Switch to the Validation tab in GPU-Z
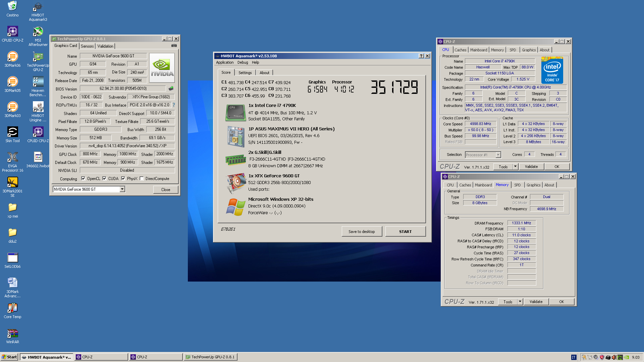 pyautogui.click(x=105, y=46)
